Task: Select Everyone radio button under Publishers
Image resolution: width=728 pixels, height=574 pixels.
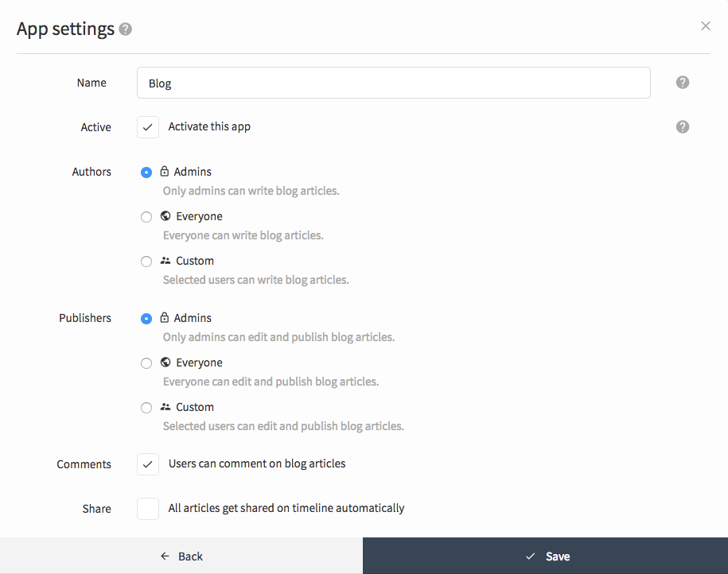Action: pos(146,363)
